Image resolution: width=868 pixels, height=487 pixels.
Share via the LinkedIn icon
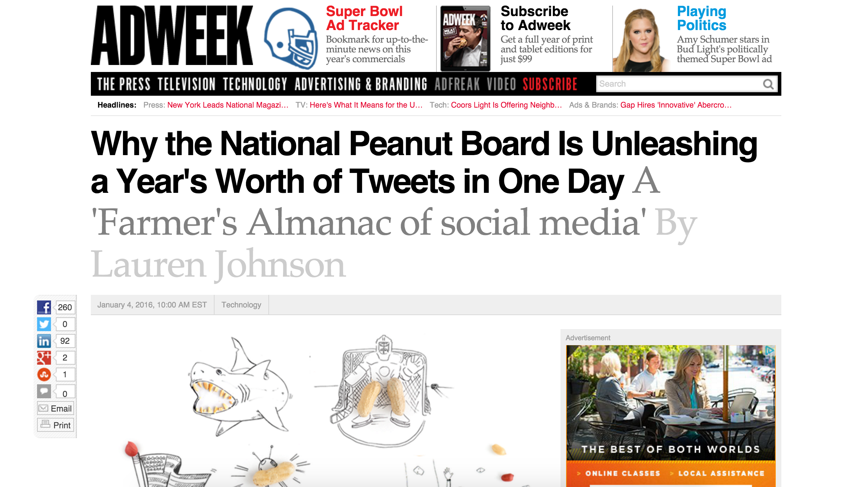pos(44,341)
